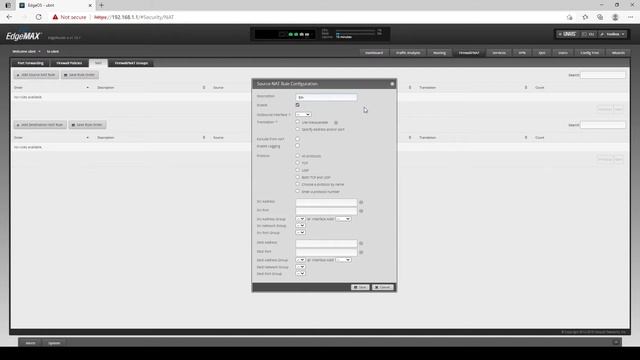
Task: Click the Src Port input field
Action: [x=326, y=211]
